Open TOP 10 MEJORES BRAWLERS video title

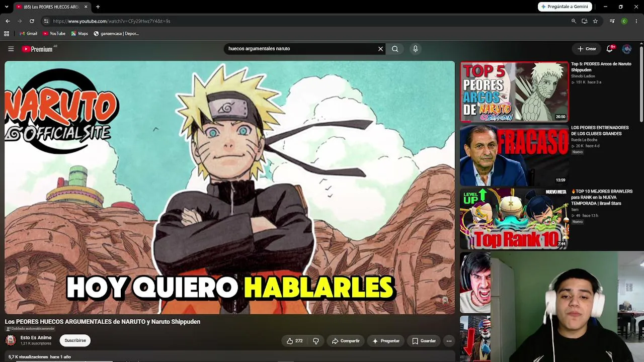(602, 197)
